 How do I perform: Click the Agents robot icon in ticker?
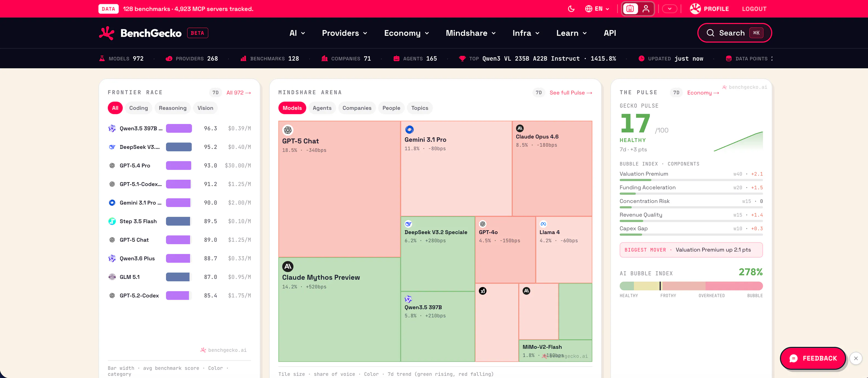tap(396, 58)
